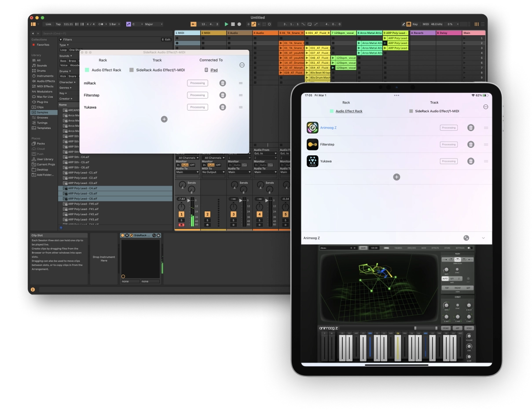Add a plugin with the plus icon in the Mac SideRack window

click(164, 119)
